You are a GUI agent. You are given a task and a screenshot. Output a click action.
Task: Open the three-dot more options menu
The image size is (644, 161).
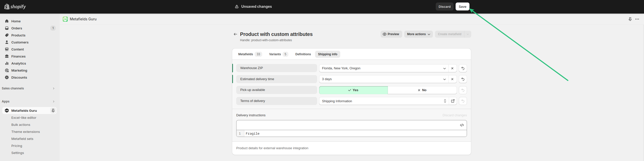637,19
